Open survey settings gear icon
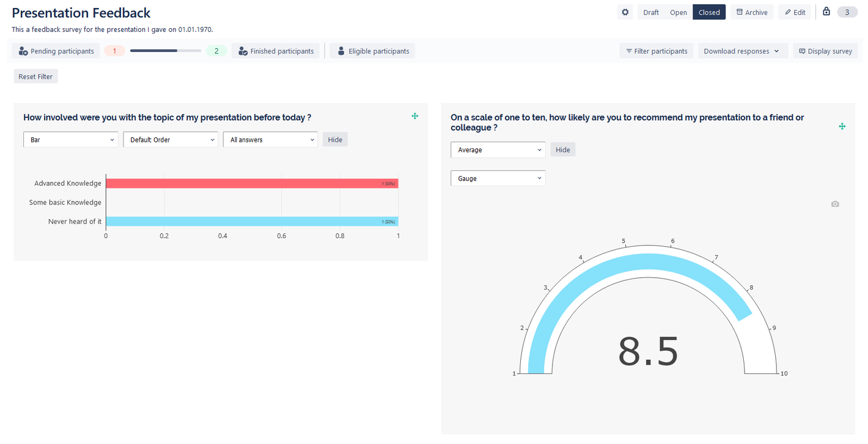This screenshot has height=444, width=868. point(625,12)
